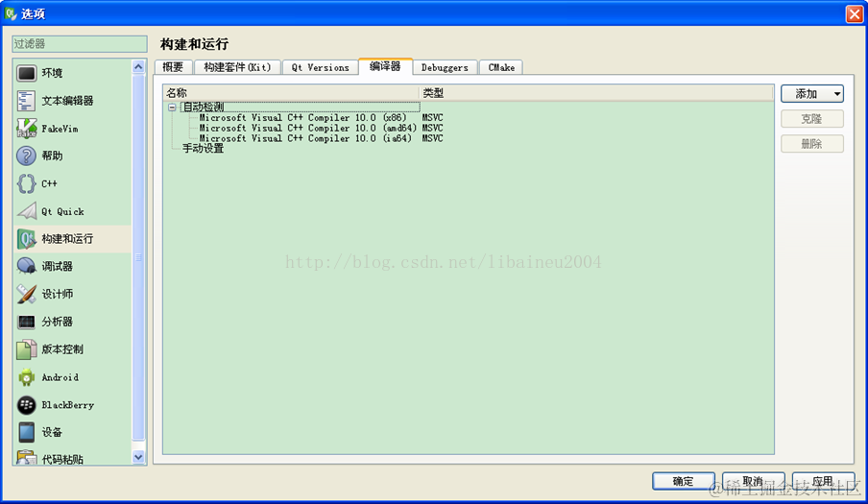Image resolution: width=868 pixels, height=504 pixels.
Task: Confirm with the 确定 button
Action: click(x=683, y=481)
